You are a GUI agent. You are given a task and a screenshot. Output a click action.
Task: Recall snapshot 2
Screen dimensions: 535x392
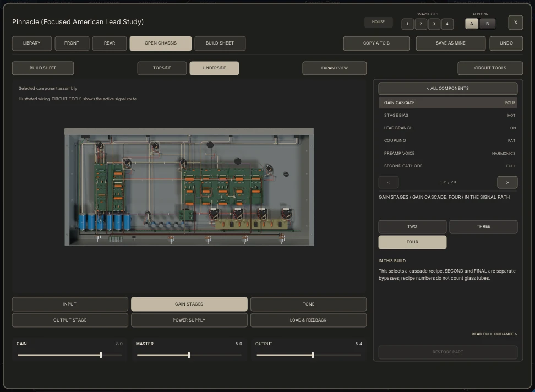[421, 24]
